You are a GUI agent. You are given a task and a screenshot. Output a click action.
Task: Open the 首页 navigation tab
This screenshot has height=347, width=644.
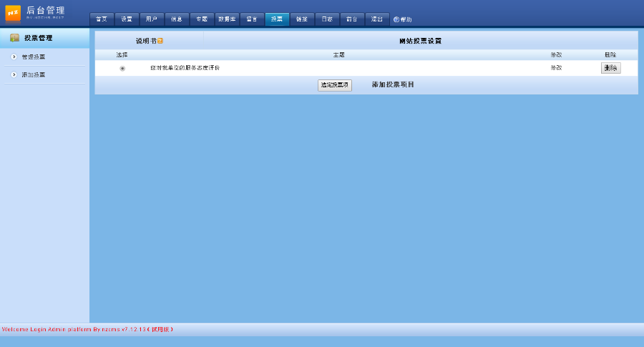tap(102, 19)
